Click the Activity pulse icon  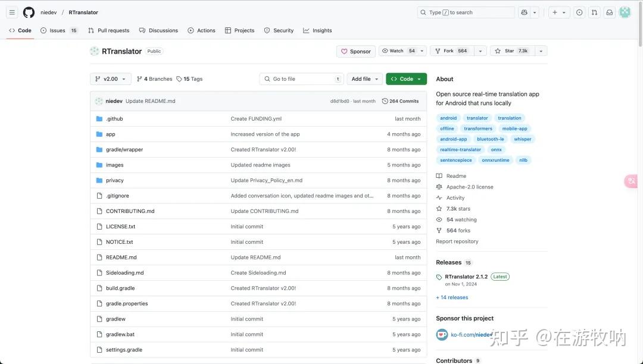pyautogui.click(x=439, y=198)
